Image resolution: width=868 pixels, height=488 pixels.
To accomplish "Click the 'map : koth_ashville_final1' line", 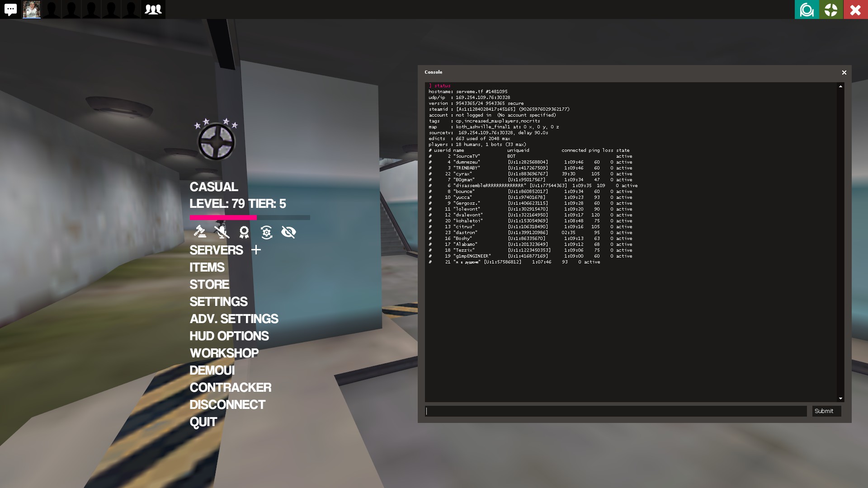I will click(x=494, y=127).
